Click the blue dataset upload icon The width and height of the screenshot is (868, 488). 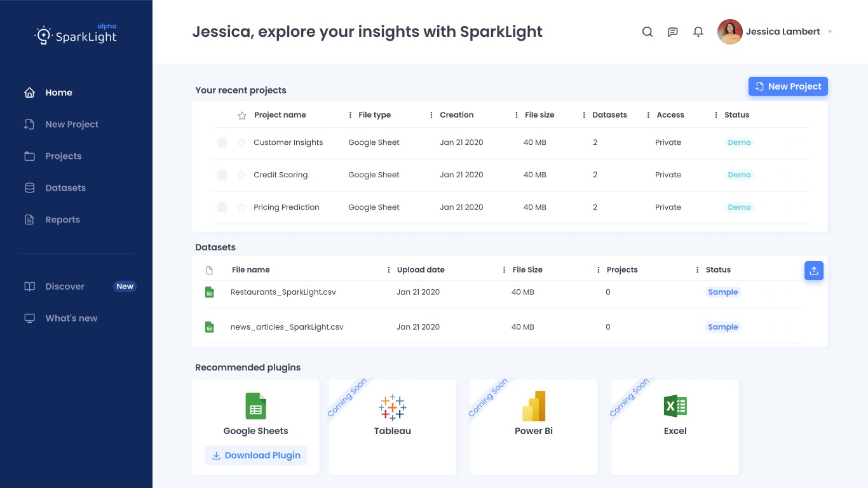tap(814, 271)
